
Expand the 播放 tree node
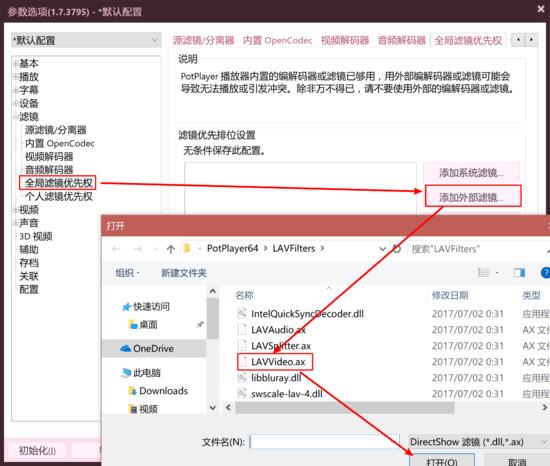(16, 77)
